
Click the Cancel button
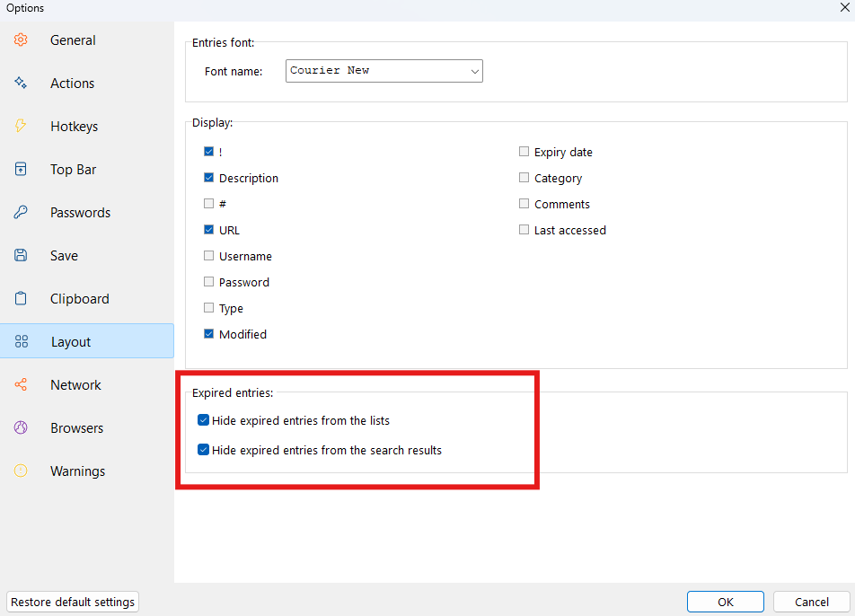[x=811, y=602]
